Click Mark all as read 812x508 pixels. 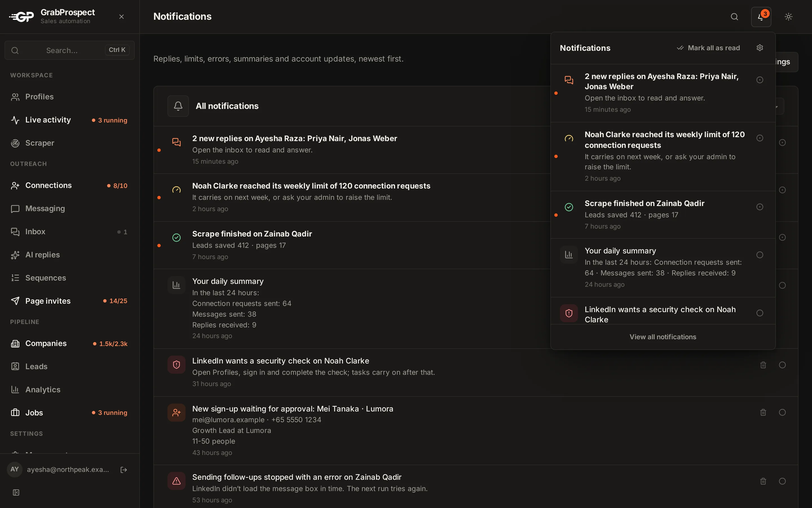point(708,48)
